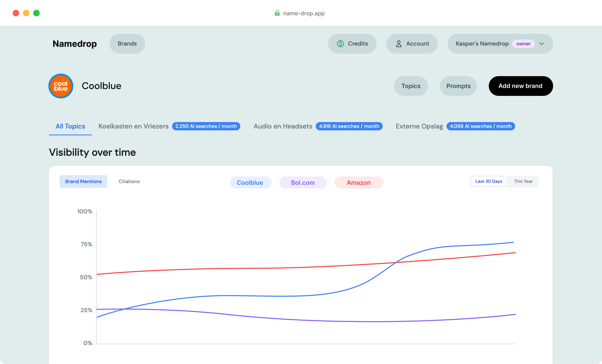This screenshot has height=364, width=602.
Task: Click the person icon in the Account button
Action: click(x=399, y=44)
